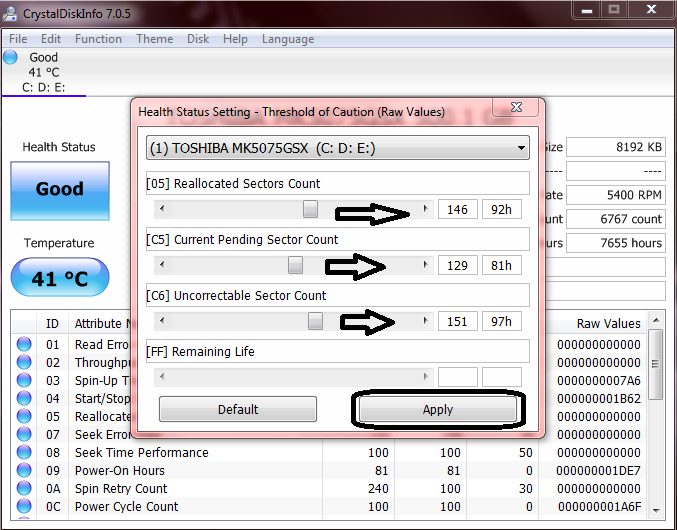This screenshot has width=677, height=530.
Task: Click the blue Good health status button
Action: pyautogui.click(x=60, y=190)
